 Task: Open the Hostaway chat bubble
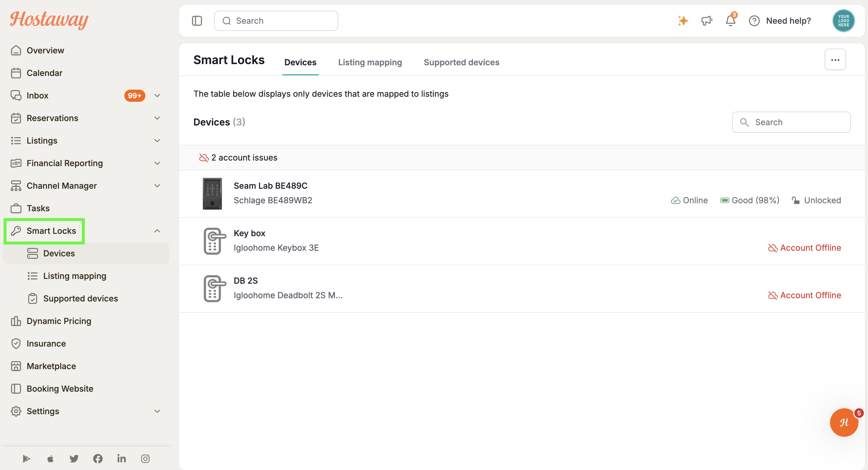pos(844,422)
